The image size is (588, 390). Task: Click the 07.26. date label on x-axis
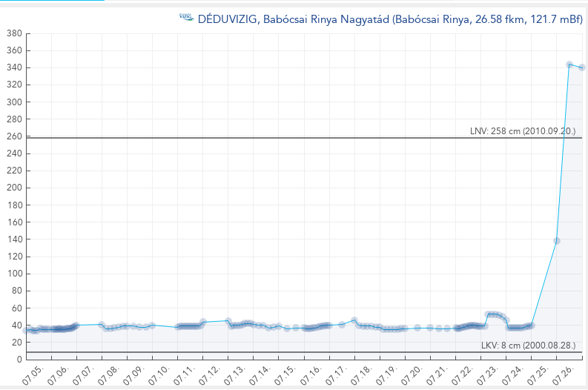(x=563, y=373)
